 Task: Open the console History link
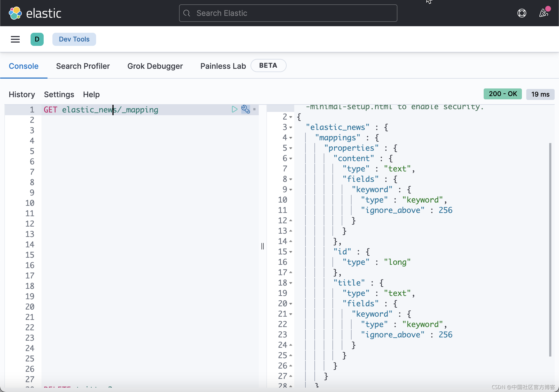22,94
